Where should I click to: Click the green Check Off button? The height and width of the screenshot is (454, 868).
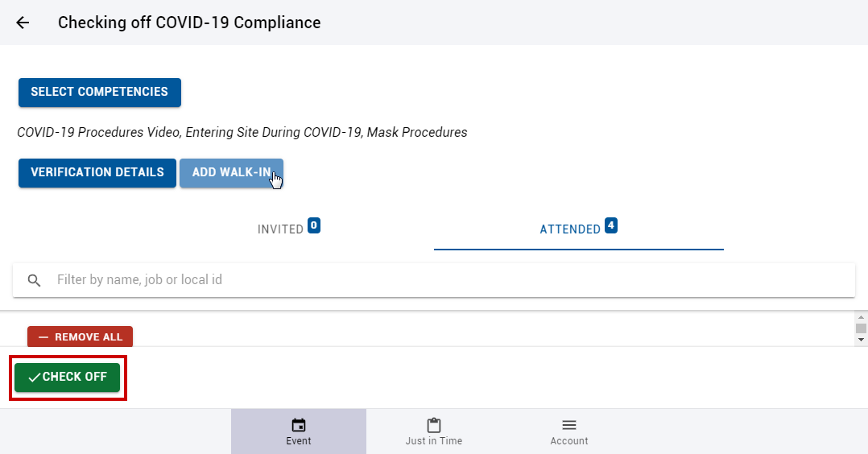tap(68, 378)
